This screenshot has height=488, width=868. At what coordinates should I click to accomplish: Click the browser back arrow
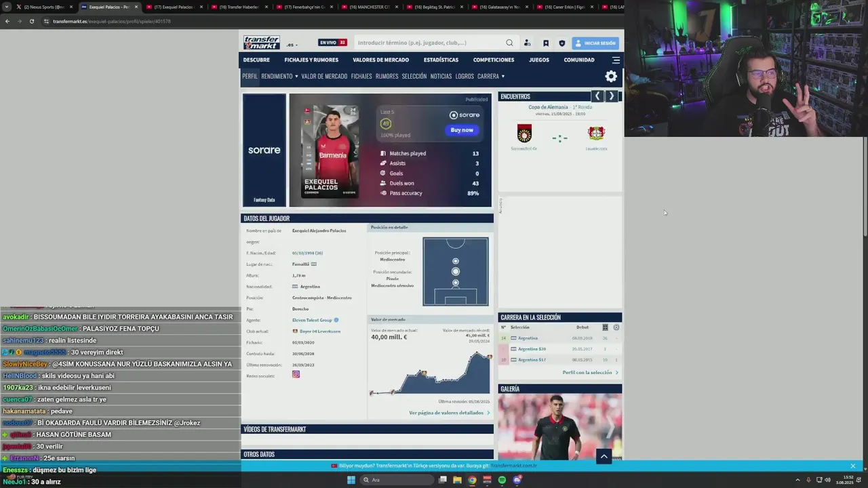coord(7,21)
